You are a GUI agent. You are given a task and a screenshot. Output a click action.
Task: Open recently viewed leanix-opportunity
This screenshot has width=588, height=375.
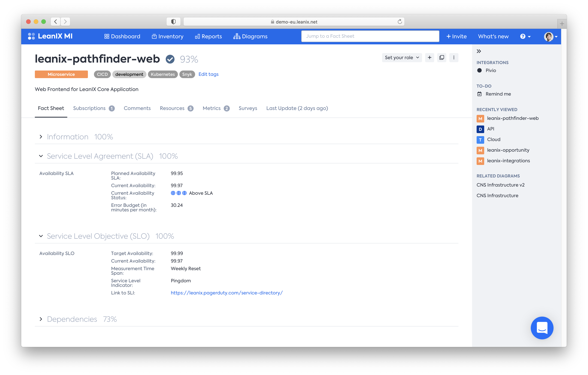click(508, 150)
